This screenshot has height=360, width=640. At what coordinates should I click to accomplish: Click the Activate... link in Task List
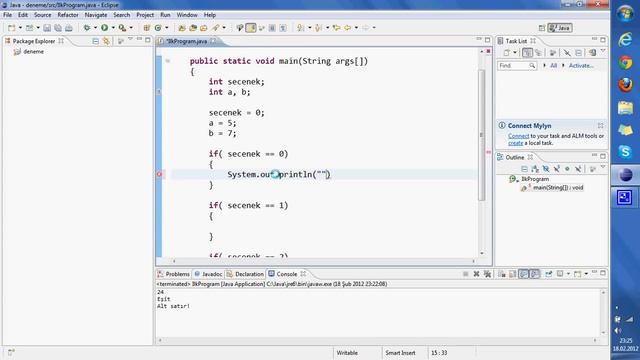click(581, 65)
